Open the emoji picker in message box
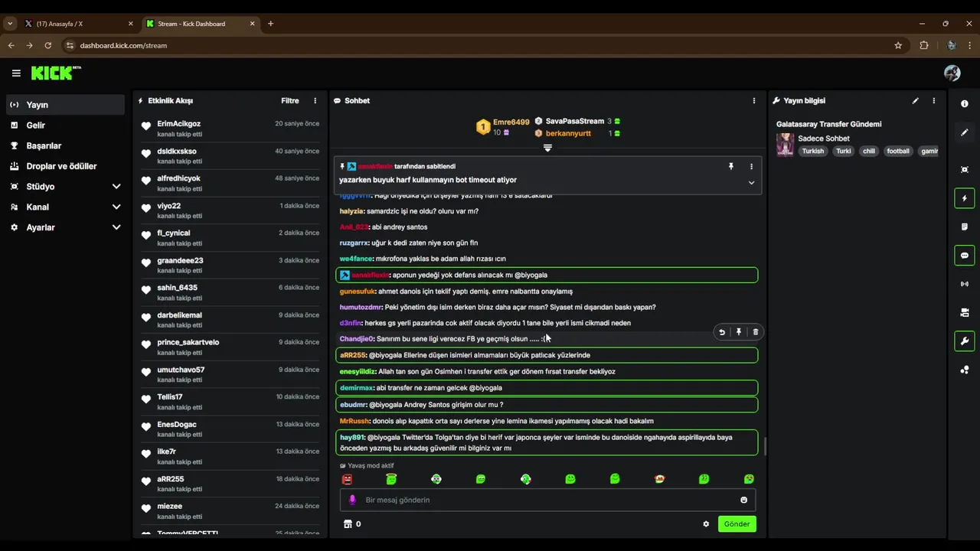 pos(743,500)
